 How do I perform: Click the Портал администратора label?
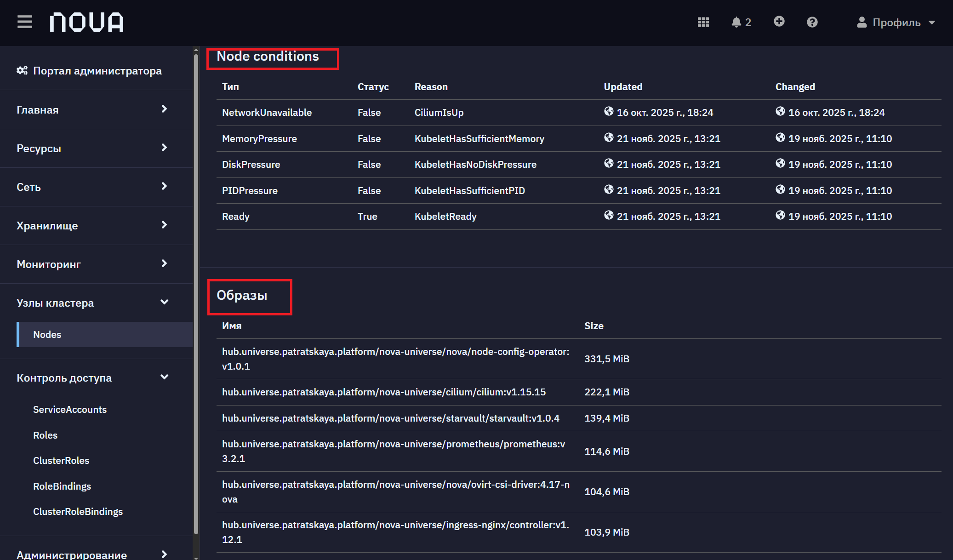tap(97, 71)
